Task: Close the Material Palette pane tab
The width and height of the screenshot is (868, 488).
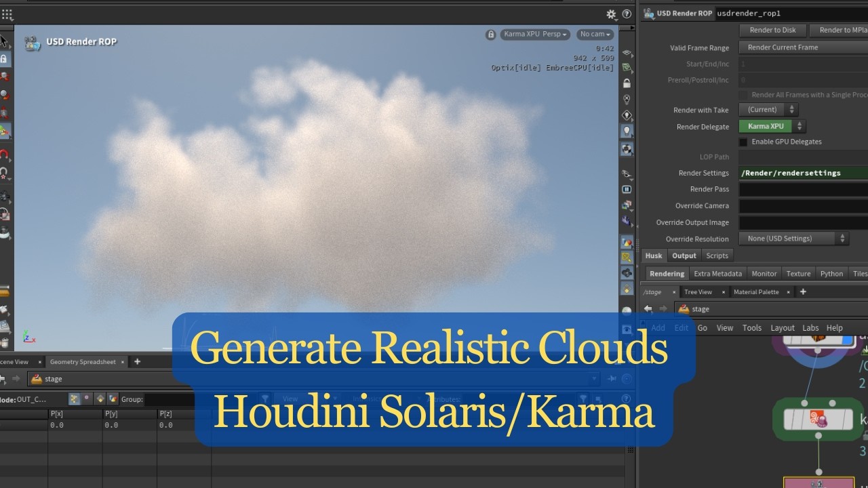Action: pyautogui.click(x=788, y=292)
